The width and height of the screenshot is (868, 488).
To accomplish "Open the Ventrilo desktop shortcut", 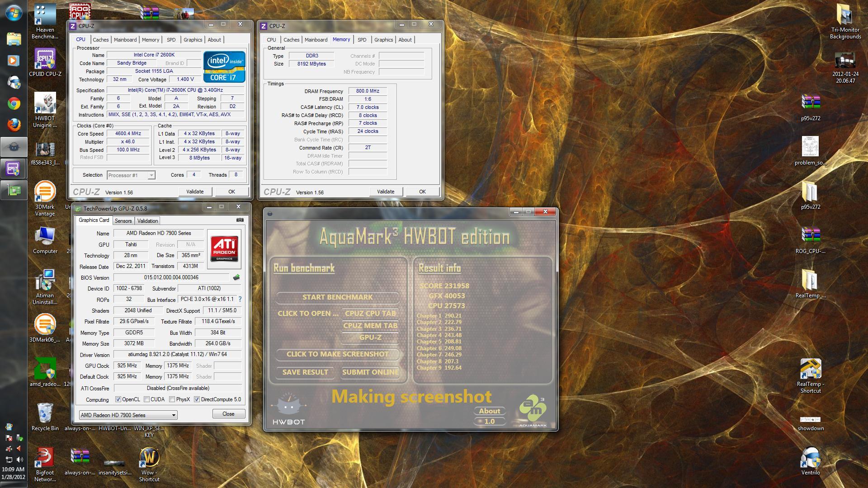I will coord(810,461).
